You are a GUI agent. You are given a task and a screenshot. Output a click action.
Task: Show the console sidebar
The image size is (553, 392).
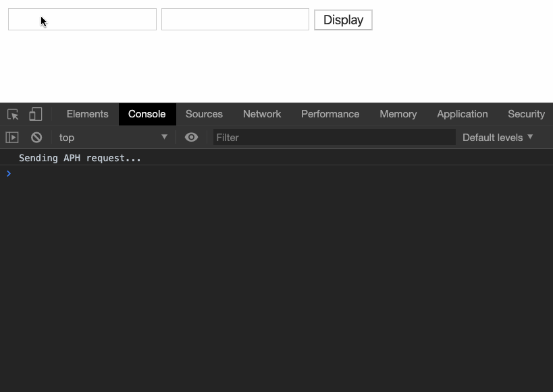pyautogui.click(x=11, y=137)
